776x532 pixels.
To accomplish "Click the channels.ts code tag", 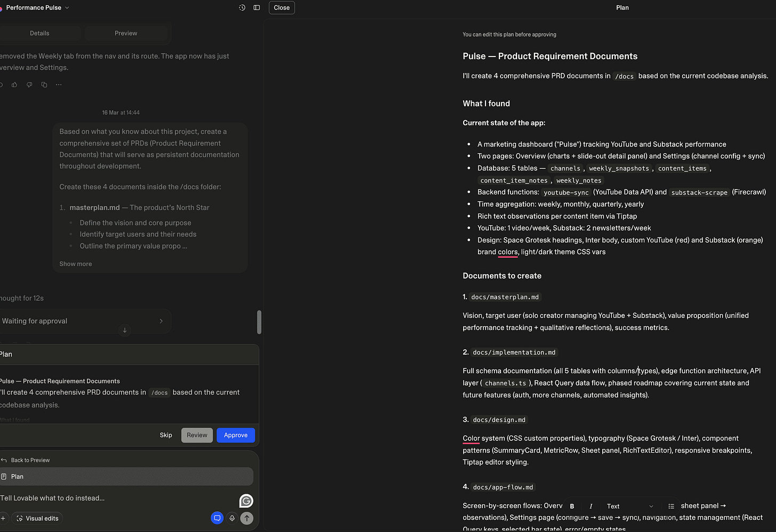I will [505, 383].
